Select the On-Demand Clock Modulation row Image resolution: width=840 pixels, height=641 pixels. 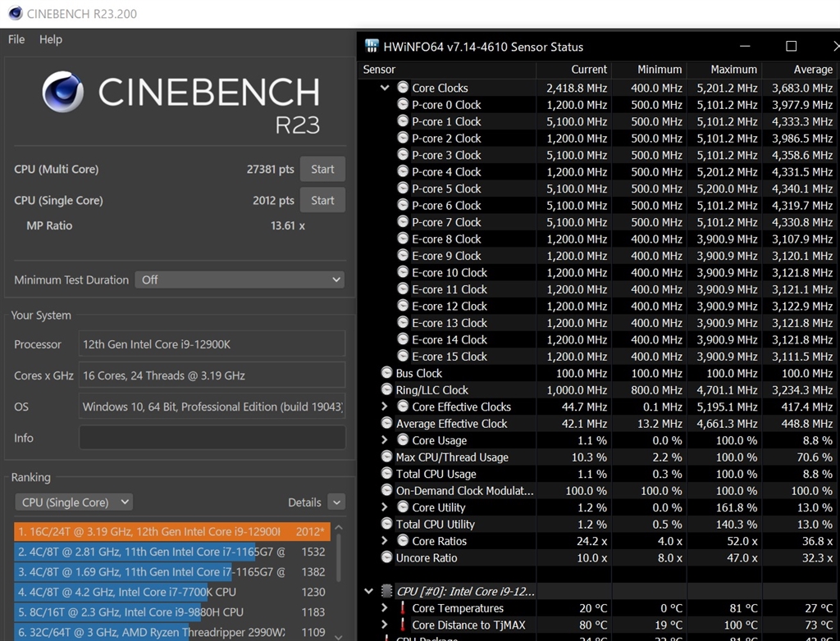598,490
